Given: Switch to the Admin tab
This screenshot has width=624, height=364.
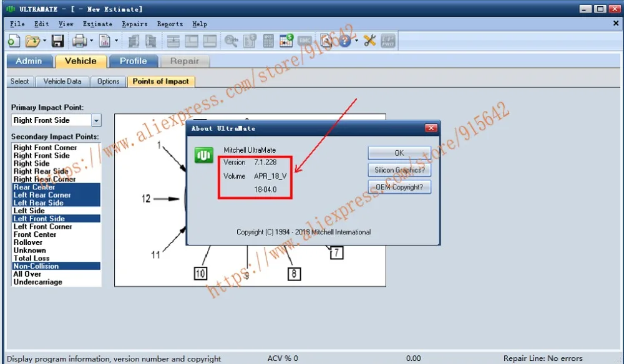Looking at the screenshot, I should click(29, 61).
